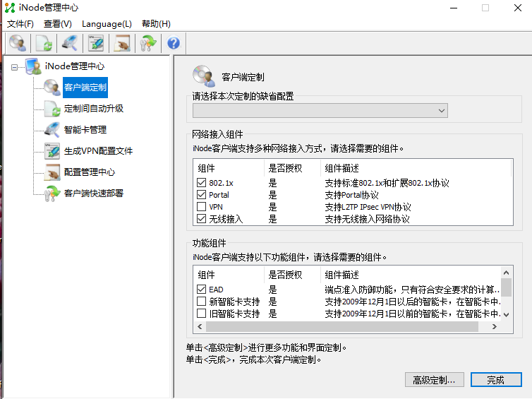Open the Language(L) menu
Viewport: 532px width, 399px height.
point(107,24)
